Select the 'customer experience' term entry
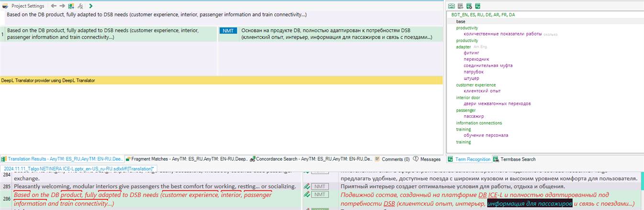644x210 pixels. pyautogui.click(x=476, y=85)
